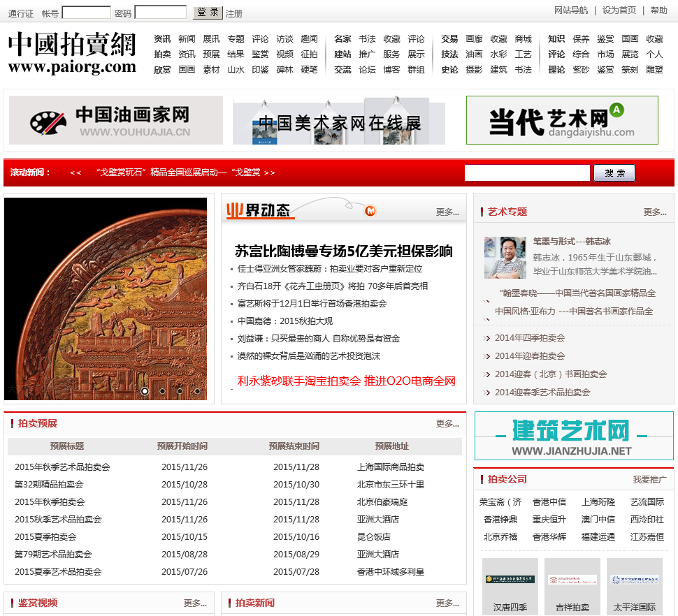678x616 pixels.
Task: Click 更多 in 拍卖预展 section
Action: pyautogui.click(x=447, y=423)
